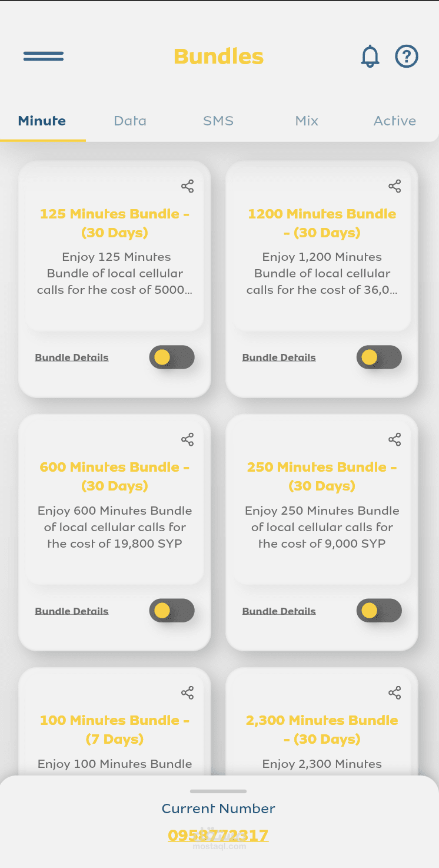Image resolution: width=439 pixels, height=868 pixels.
Task: Click the current number 0958772317 link
Action: (x=218, y=835)
